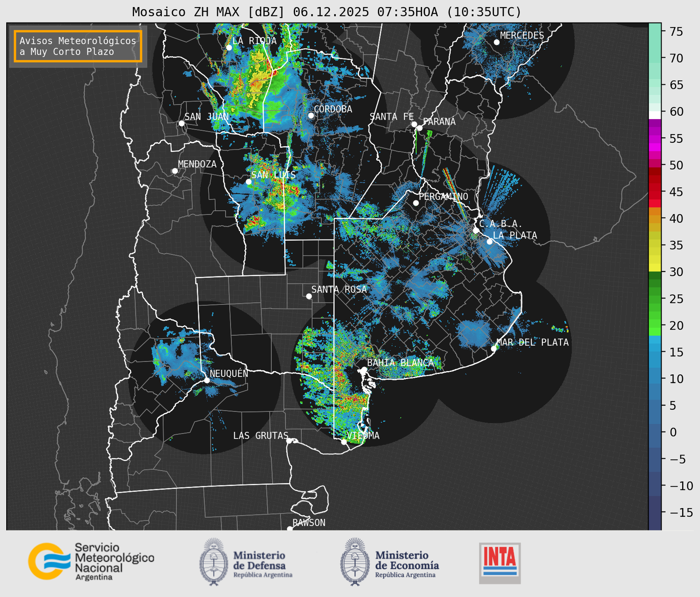Click the 40 label on the colorbar scale
The width and height of the screenshot is (700, 597).
point(676,218)
